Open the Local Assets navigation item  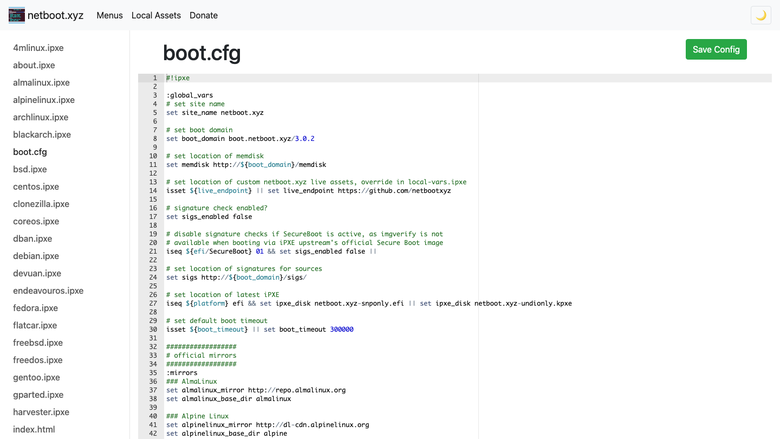pyautogui.click(x=156, y=15)
